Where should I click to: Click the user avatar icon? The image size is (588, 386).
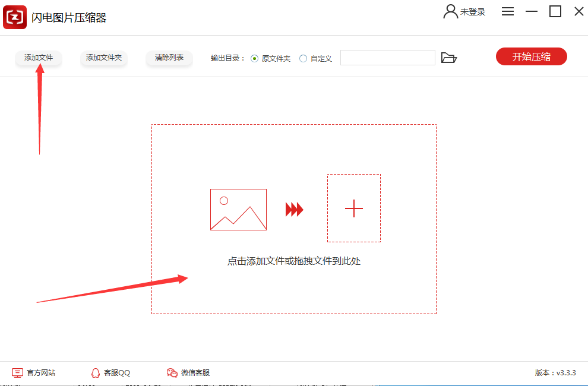pos(450,11)
